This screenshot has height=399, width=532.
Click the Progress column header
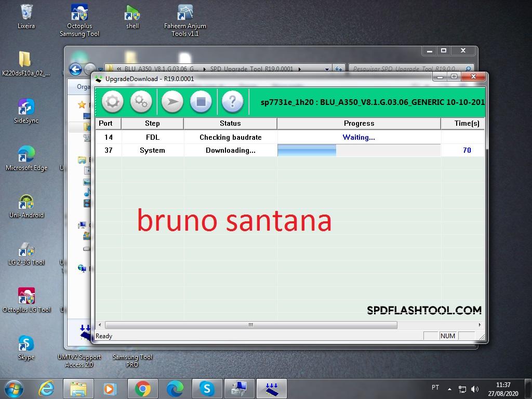pyautogui.click(x=359, y=124)
